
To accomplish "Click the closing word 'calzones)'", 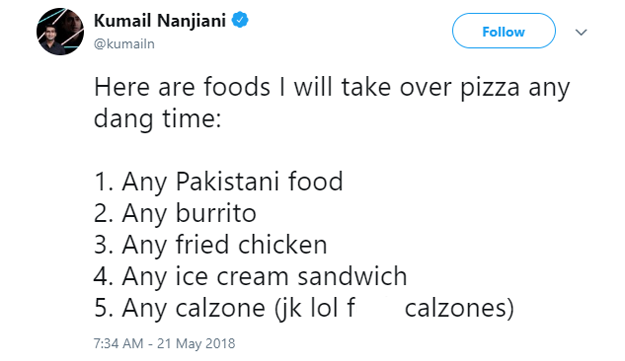I will [x=459, y=308].
